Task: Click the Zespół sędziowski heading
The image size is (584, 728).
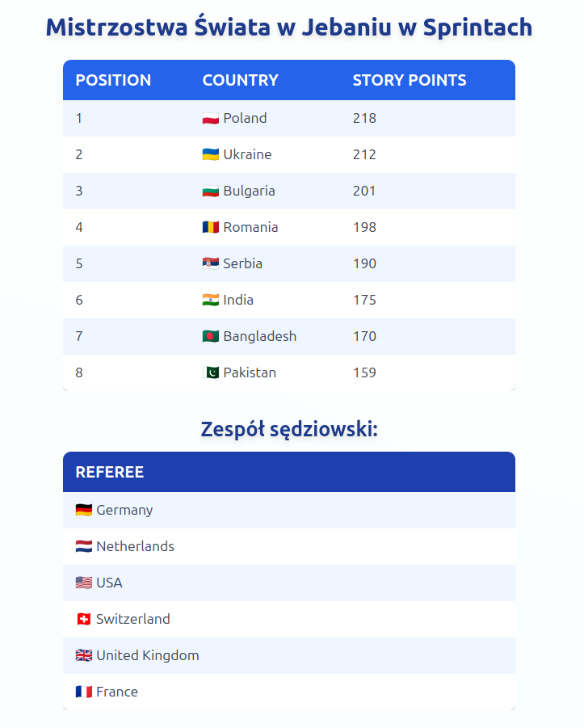Action: pyautogui.click(x=289, y=430)
